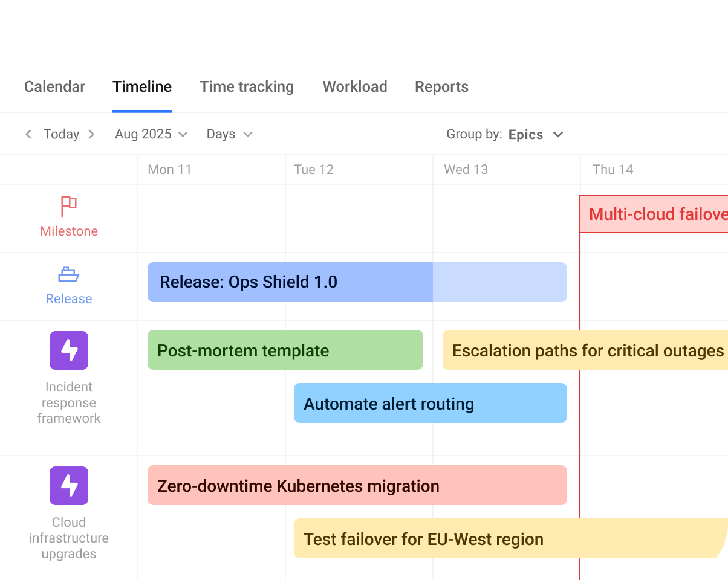Open the Aug 2025 date picker dropdown
Viewport: 728px width, 580px height.
point(151,134)
